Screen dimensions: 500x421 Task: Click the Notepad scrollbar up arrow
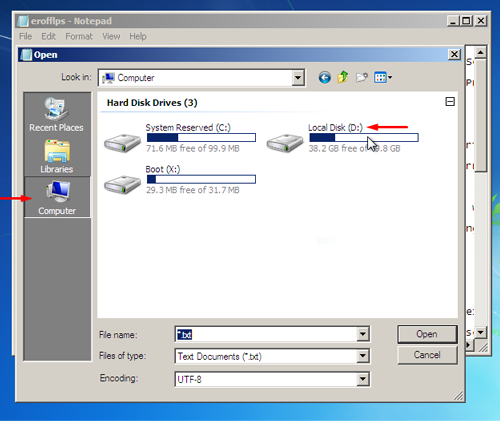pos(480,52)
